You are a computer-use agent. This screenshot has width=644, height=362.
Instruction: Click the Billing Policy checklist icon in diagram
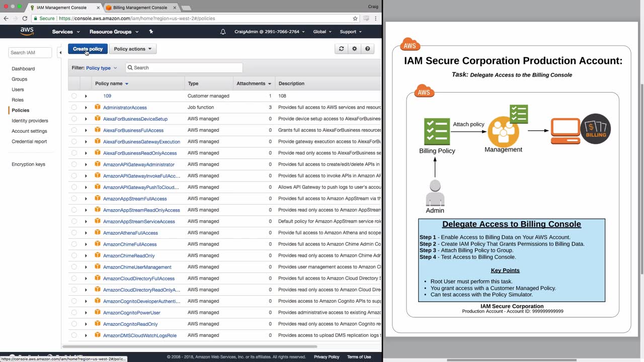pos(437,132)
